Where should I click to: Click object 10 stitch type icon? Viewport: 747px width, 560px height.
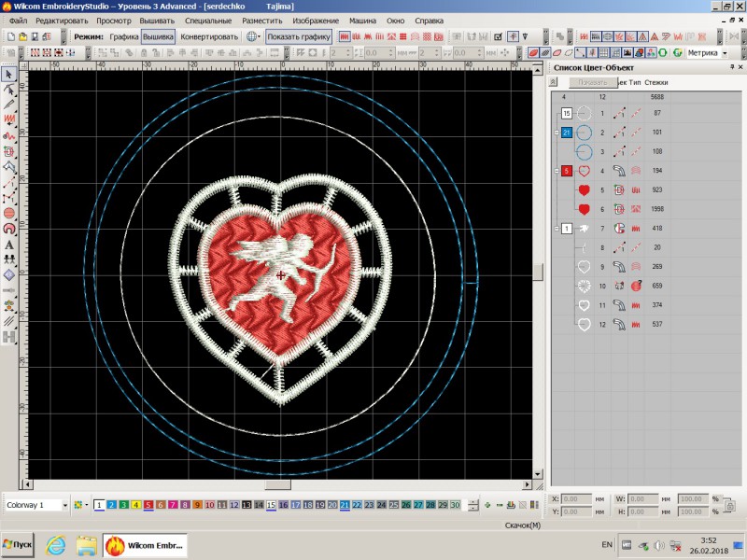tap(636, 286)
